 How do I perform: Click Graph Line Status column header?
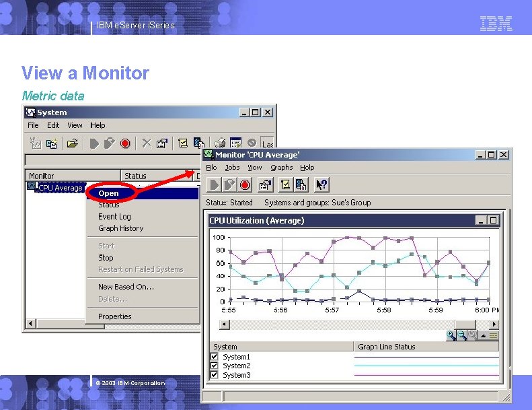(x=426, y=347)
